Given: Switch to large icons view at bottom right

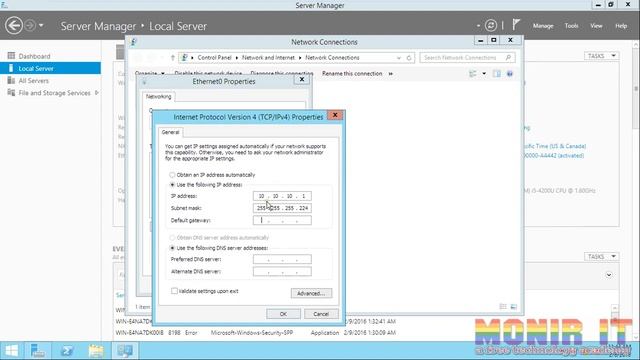Looking at the screenshot, I should pyautogui.click(x=514, y=307).
